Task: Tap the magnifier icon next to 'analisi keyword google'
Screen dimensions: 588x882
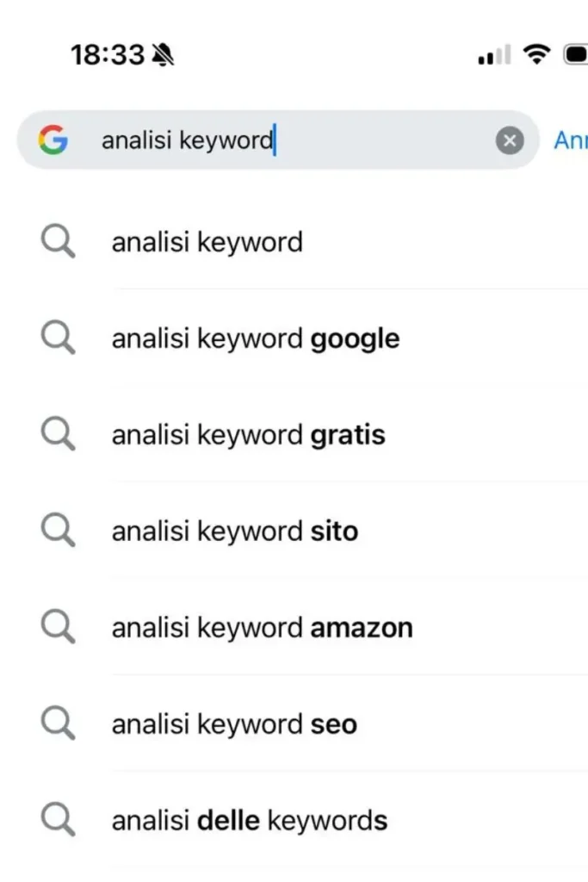Action: tap(57, 338)
